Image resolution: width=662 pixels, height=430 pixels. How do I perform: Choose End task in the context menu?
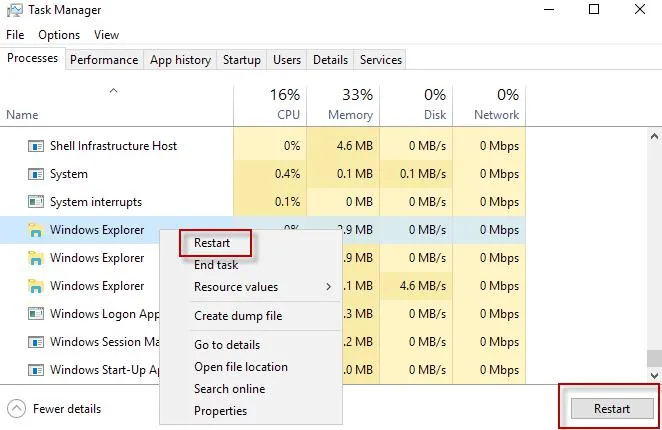[216, 265]
